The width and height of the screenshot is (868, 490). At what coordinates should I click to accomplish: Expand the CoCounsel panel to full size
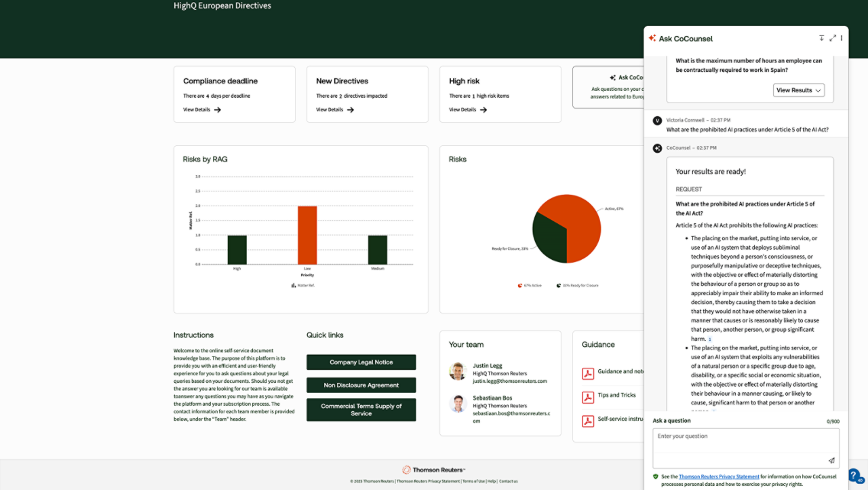coord(833,38)
